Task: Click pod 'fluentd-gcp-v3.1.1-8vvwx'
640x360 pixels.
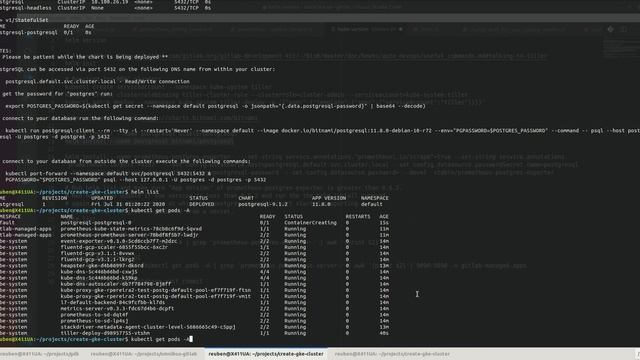Action: (x=97, y=253)
